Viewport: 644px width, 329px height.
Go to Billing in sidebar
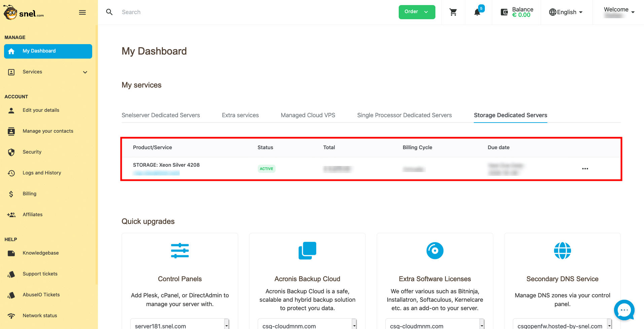tap(30, 194)
